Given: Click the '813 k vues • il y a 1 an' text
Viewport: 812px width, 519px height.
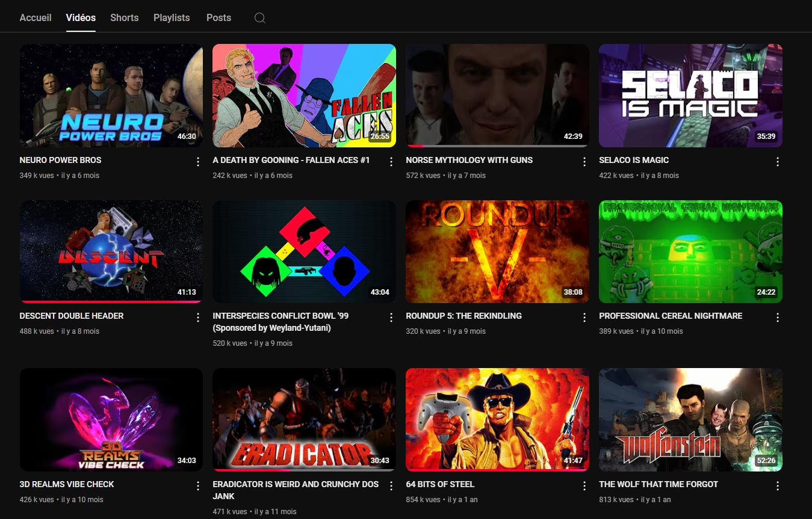Looking at the screenshot, I should [635, 500].
